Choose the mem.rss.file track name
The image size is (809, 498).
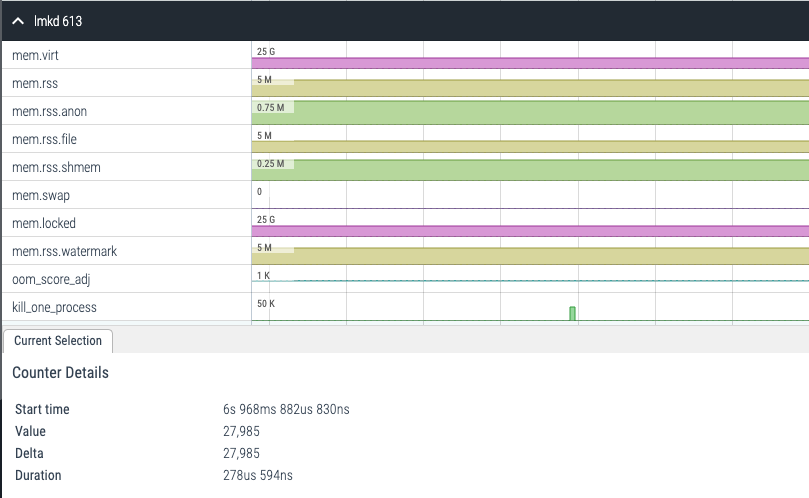(x=44, y=139)
